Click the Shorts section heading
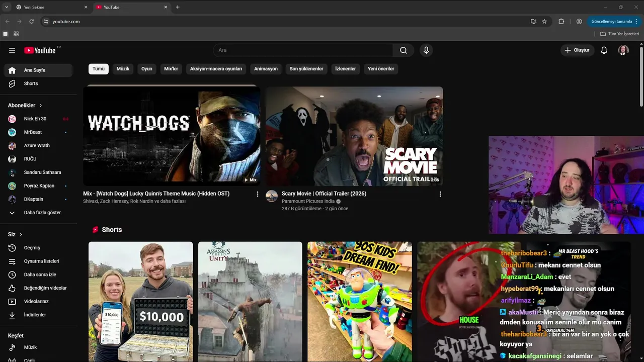The image size is (644, 362). tap(112, 230)
